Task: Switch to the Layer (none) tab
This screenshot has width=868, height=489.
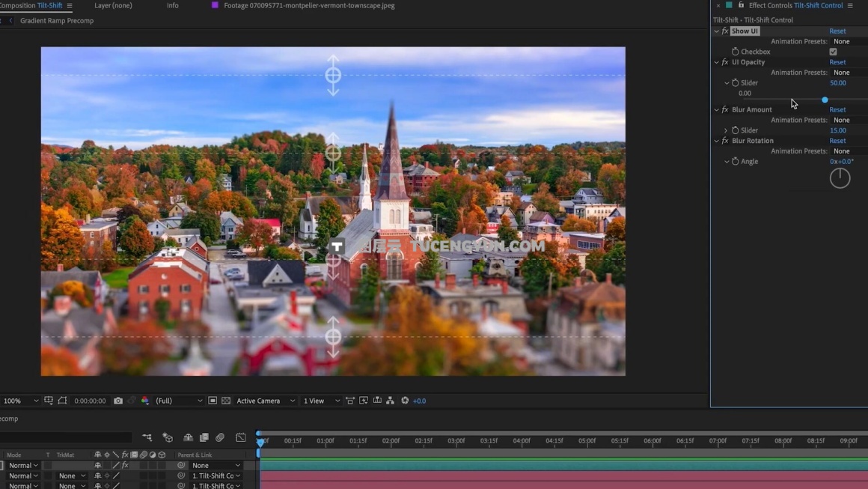Action: pyautogui.click(x=113, y=5)
